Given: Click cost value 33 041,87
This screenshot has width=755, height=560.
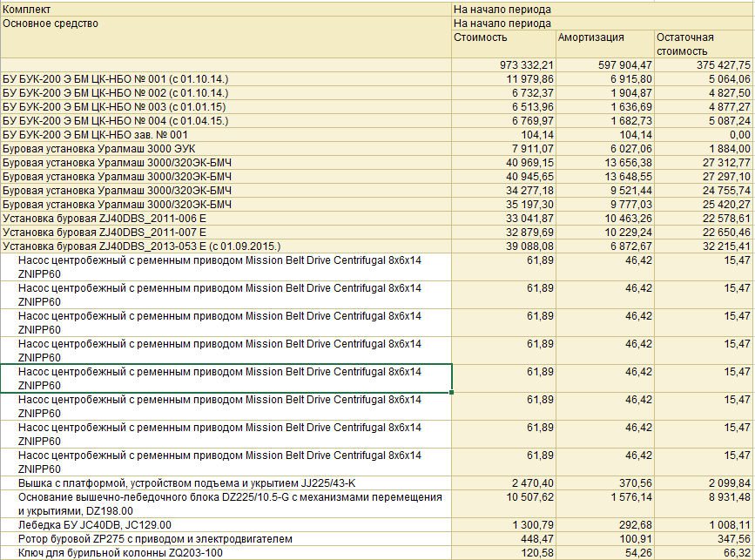Looking at the screenshot, I should 503,219.
